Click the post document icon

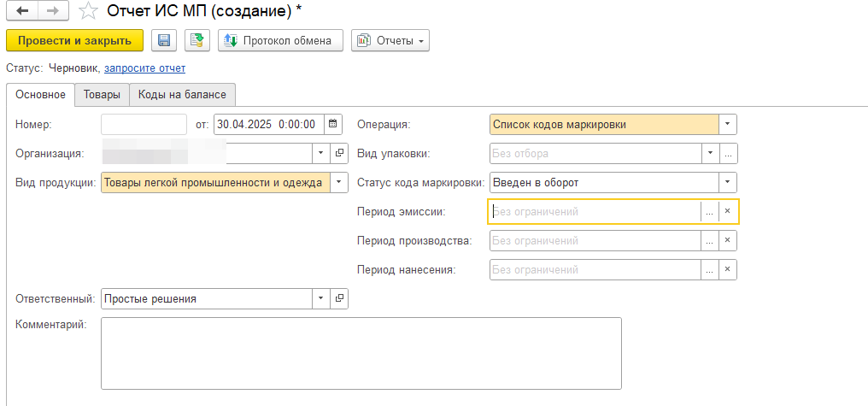pyautogui.click(x=197, y=40)
